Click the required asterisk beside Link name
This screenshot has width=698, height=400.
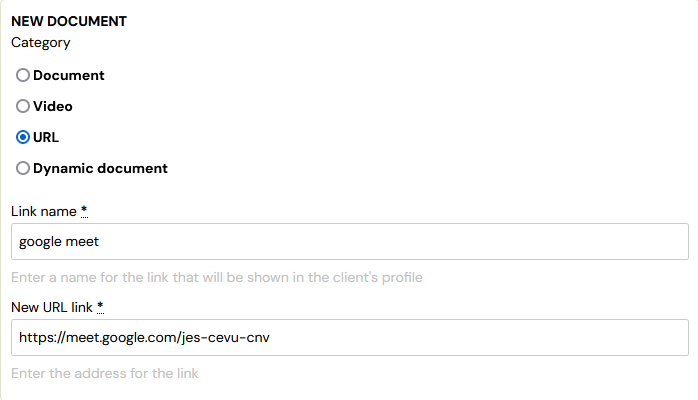(x=84, y=210)
